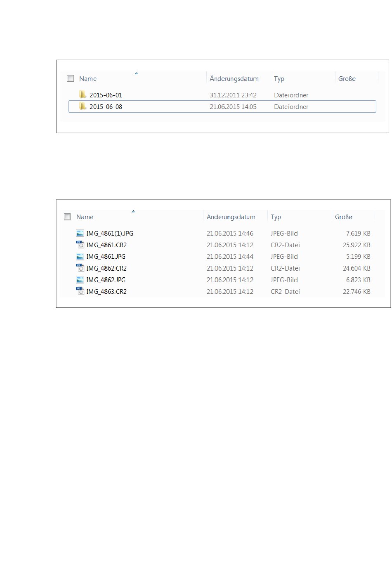This screenshot has height=569, width=392.
Task: Sort image file list by Typ column
Action: pyautogui.click(x=276, y=217)
